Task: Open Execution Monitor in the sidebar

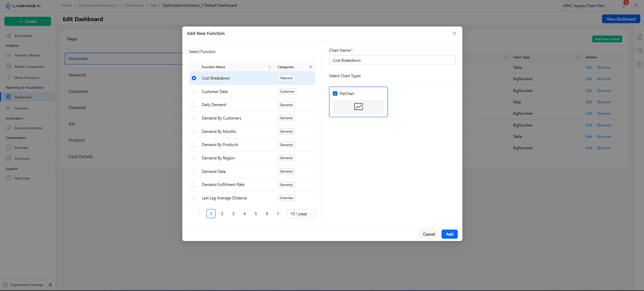Action: (29, 128)
